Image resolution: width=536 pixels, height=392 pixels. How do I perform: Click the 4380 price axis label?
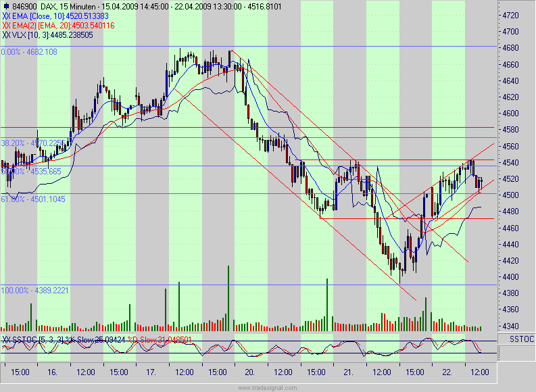pos(511,293)
